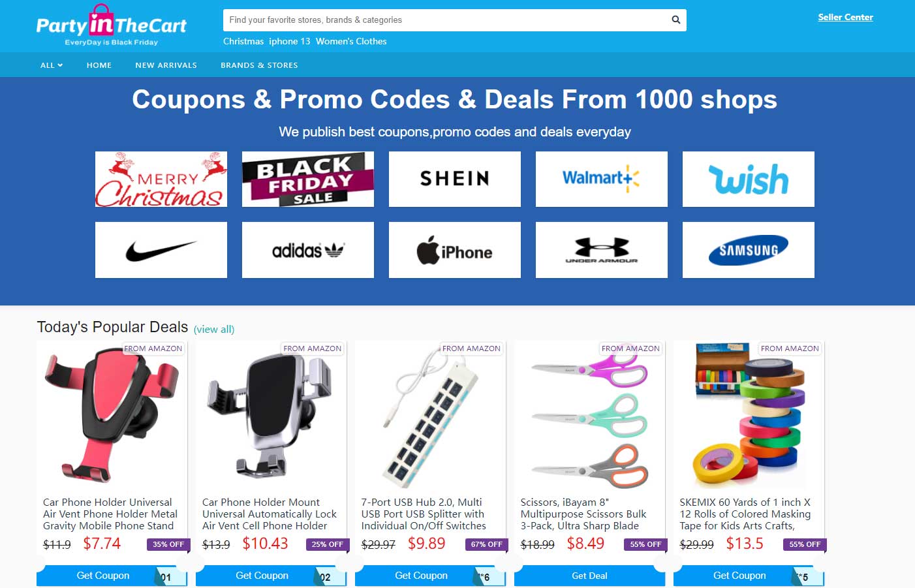Open the Under Armour brand tile

(x=602, y=250)
